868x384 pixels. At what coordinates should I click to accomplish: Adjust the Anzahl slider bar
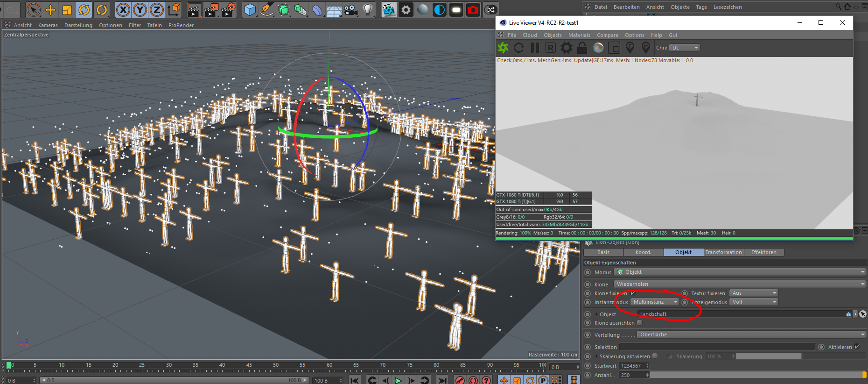pyautogui.click(x=758, y=375)
